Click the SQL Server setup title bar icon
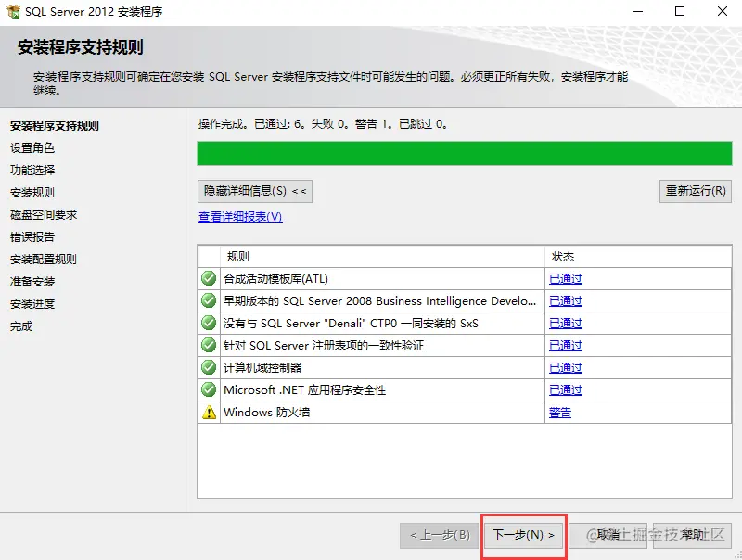 [x=13, y=11]
